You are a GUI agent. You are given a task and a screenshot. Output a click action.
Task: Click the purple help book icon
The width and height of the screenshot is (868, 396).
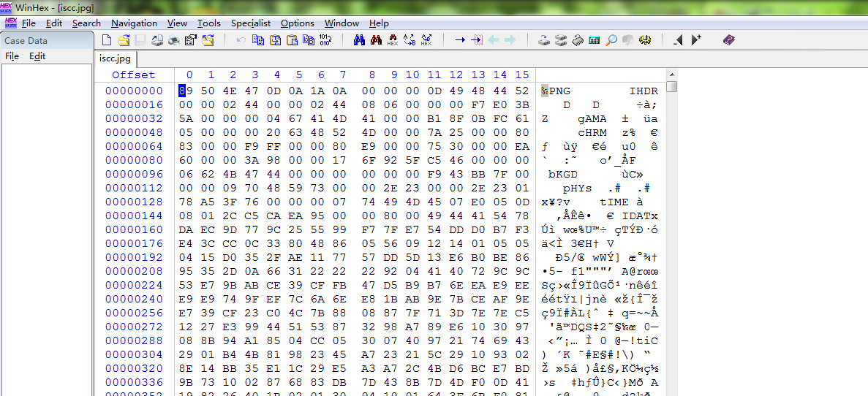[728, 40]
